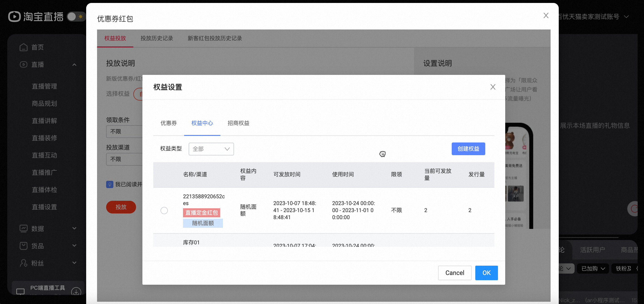The height and width of the screenshot is (304, 644).
Task: Click the 粉丝 user icon
Action: point(24,263)
